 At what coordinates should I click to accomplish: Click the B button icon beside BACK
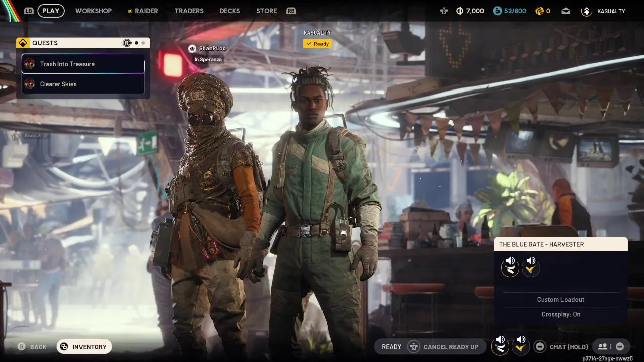click(22, 347)
